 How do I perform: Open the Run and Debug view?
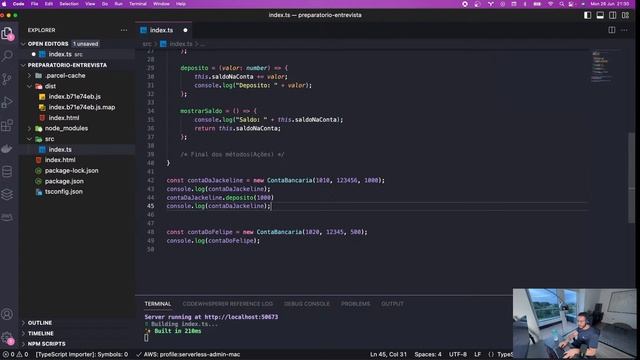[x=7, y=102]
